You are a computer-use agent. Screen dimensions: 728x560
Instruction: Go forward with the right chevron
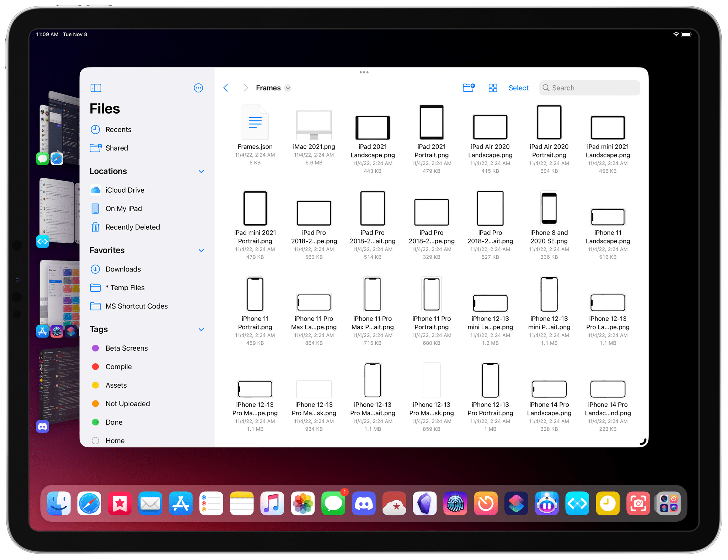pyautogui.click(x=245, y=88)
